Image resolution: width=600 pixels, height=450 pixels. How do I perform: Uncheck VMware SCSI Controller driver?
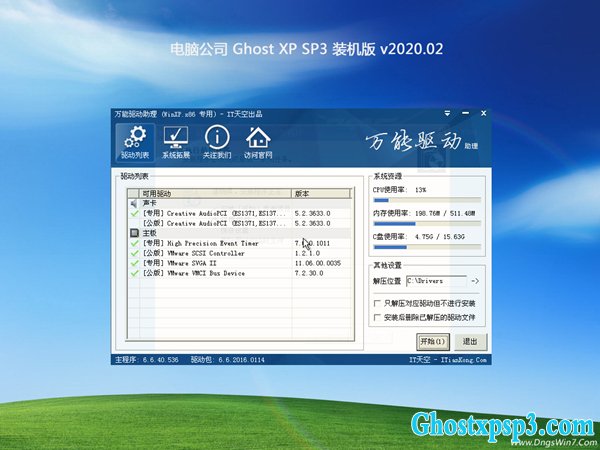(134, 253)
